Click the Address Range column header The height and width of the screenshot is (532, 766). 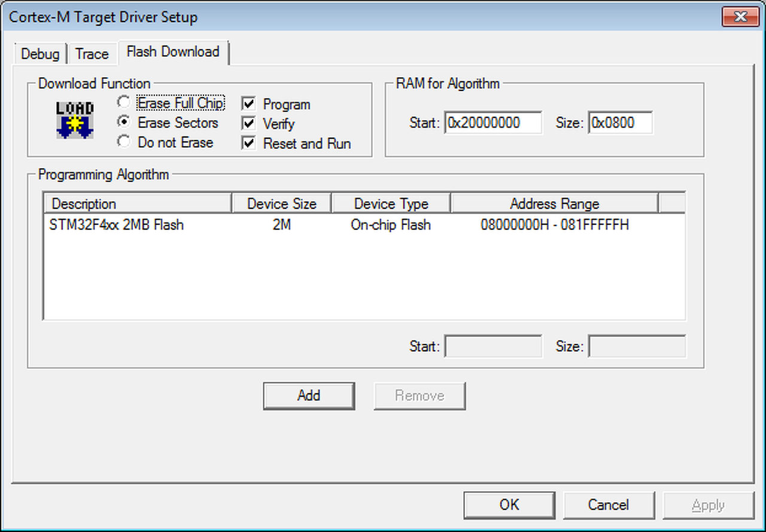pyautogui.click(x=555, y=203)
